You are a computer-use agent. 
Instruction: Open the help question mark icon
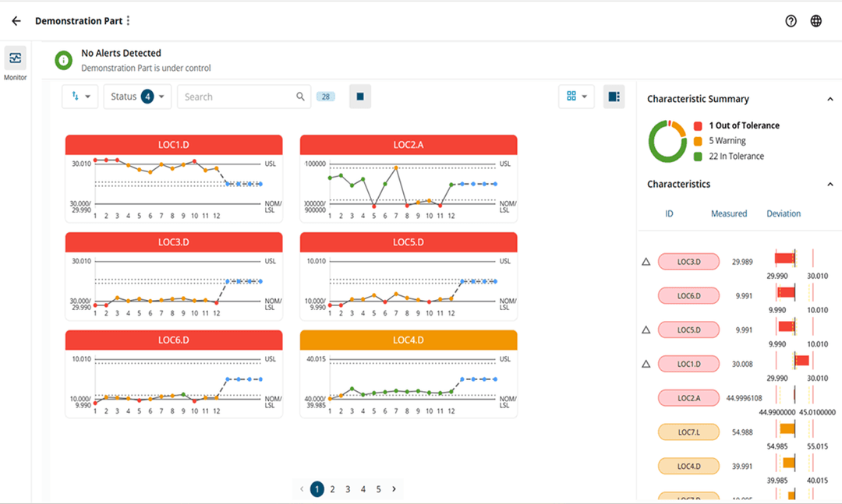(791, 20)
